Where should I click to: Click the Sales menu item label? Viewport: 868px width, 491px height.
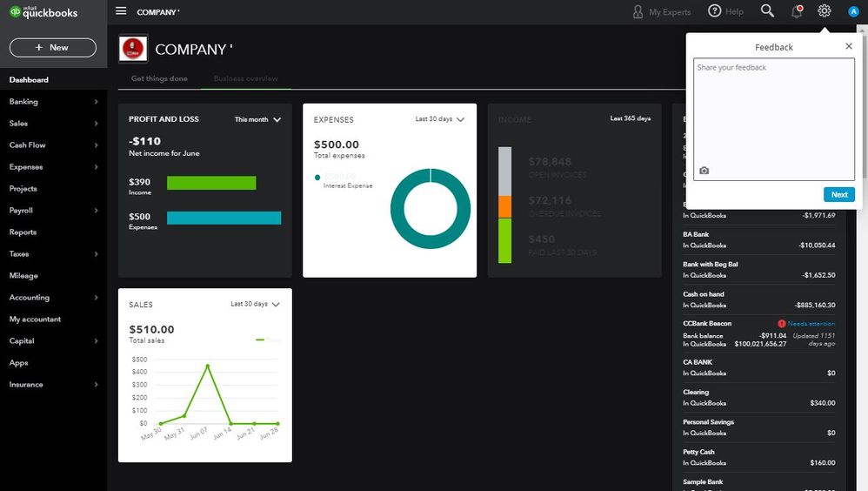[x=18, y=124]
